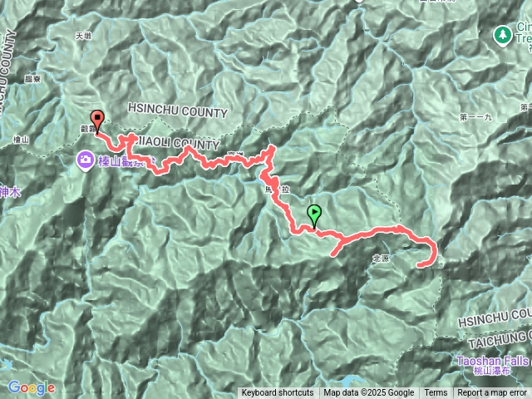
Task: Click the 第一一九 map label
Action: [x=475, y=117]
